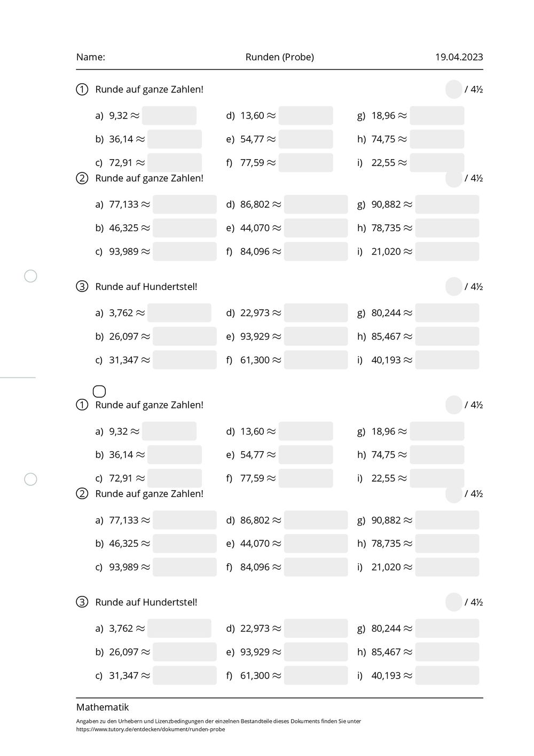Open the tutory.de runden-probe link
Viewport: 534px width, 756px height.
[x=151, y=729]
